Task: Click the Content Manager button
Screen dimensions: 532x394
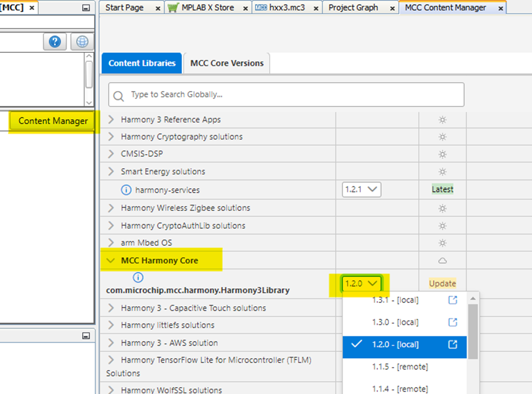Action: (x=52, y=121)
